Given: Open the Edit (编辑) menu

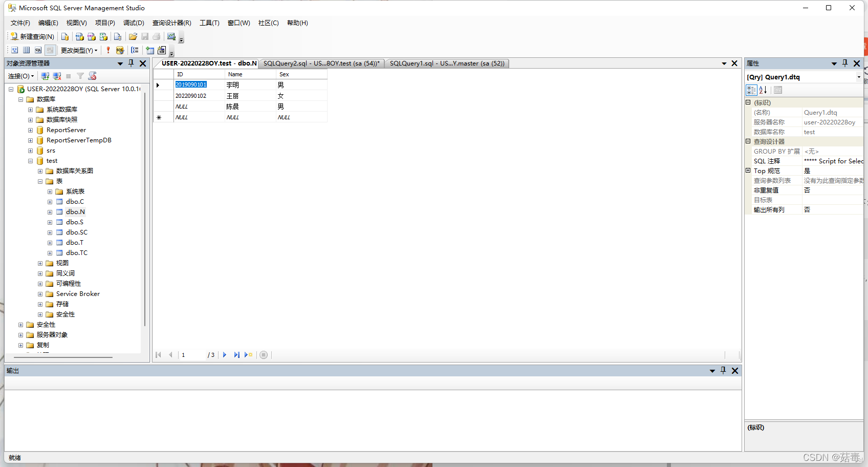Looking at the screenshot, I should (x=48, y=23).
